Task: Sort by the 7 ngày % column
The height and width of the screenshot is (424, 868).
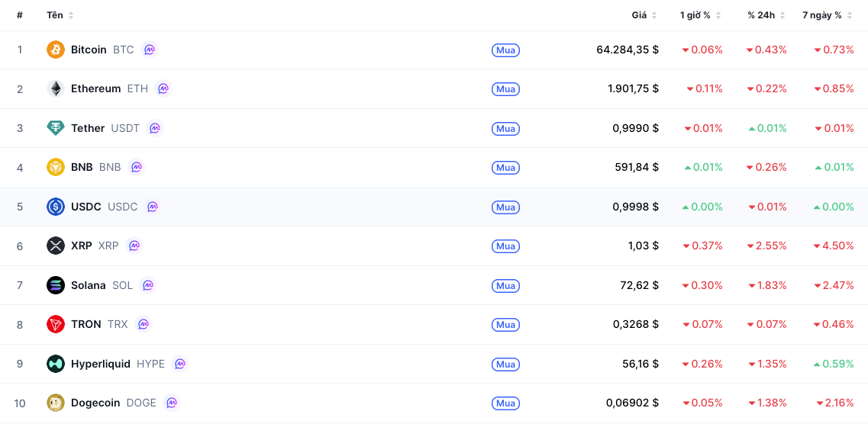Action: (x=828, y=15)
